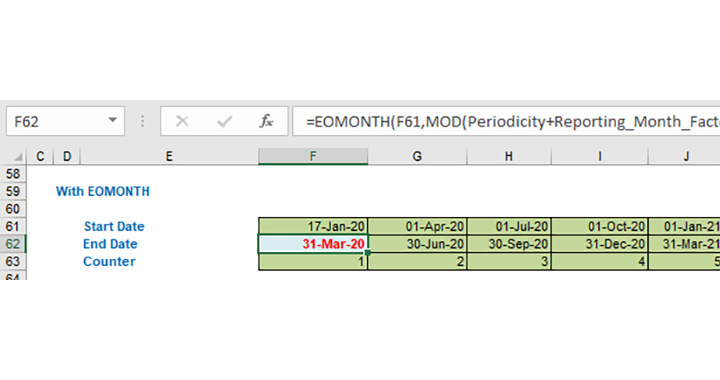The width and height of the screenshot is (720, 380).
Task: Click the Enter checkmark icon in formula bar
Action: pyautogui.click(x=225, y=121)
